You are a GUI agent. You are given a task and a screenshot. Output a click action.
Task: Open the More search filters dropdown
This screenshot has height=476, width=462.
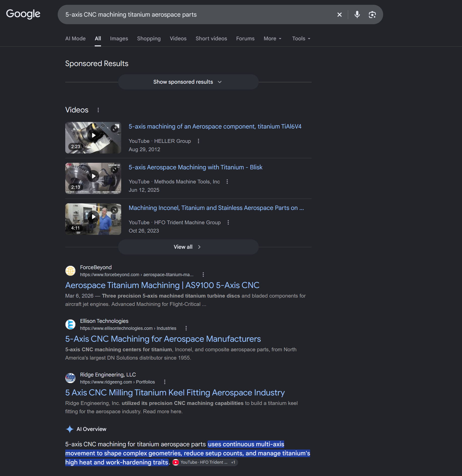tap(273, 39)
